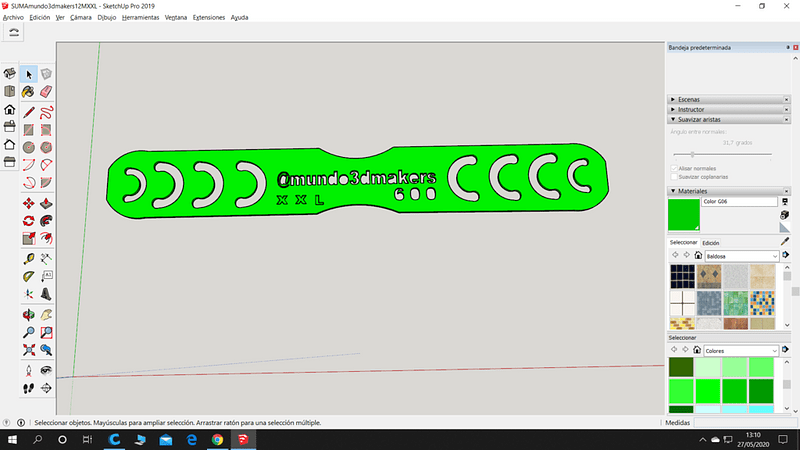The width and height of the screenshot is (800, 450).
Task: Pick the eyedropper sample paint icon
Action: point(785,241)
